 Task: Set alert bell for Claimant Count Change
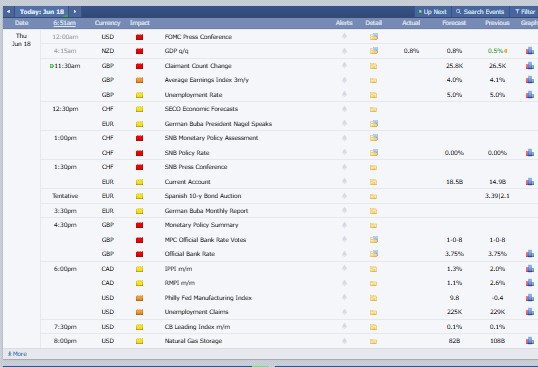(344, 66)
